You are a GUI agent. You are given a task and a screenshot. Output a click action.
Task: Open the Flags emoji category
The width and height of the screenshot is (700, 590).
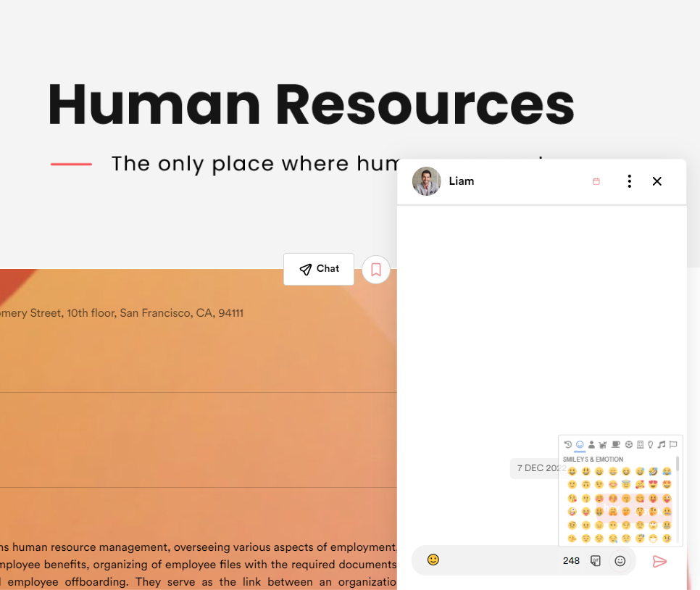point(673,444)
